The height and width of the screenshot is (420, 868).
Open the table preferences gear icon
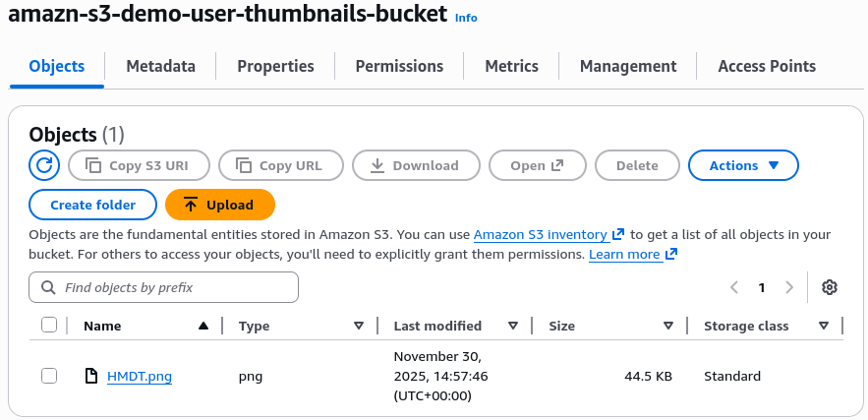(x=830, y=287)
